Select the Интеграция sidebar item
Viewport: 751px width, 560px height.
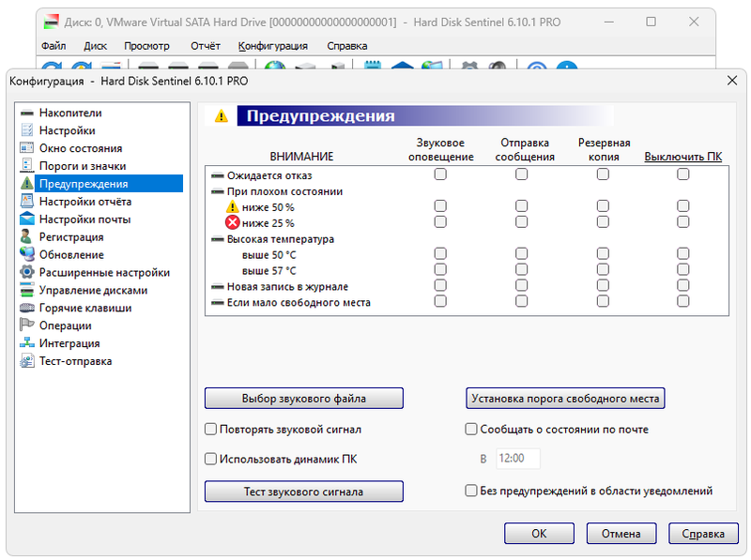point(69,343)
